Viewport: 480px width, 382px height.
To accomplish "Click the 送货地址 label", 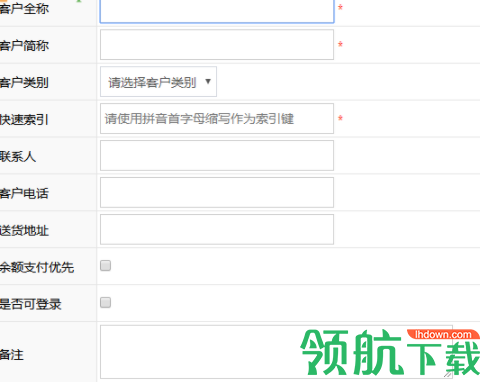I will [x=24, y=230].
